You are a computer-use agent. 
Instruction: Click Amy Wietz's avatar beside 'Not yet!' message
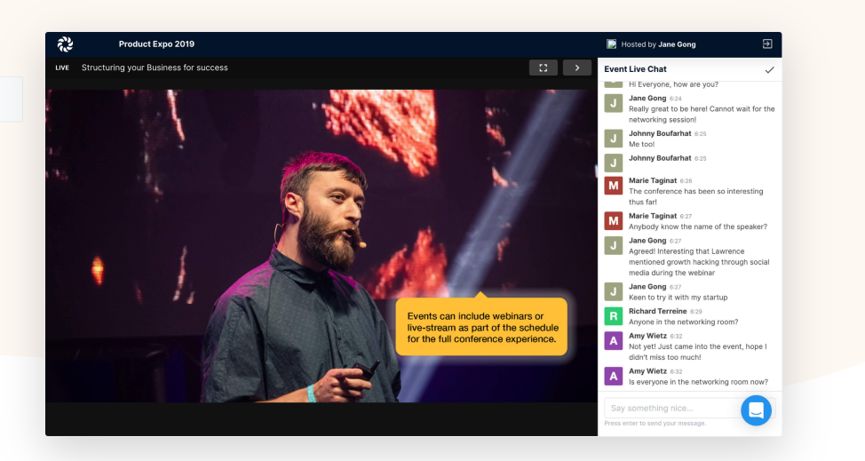click(x=614, y=341)
